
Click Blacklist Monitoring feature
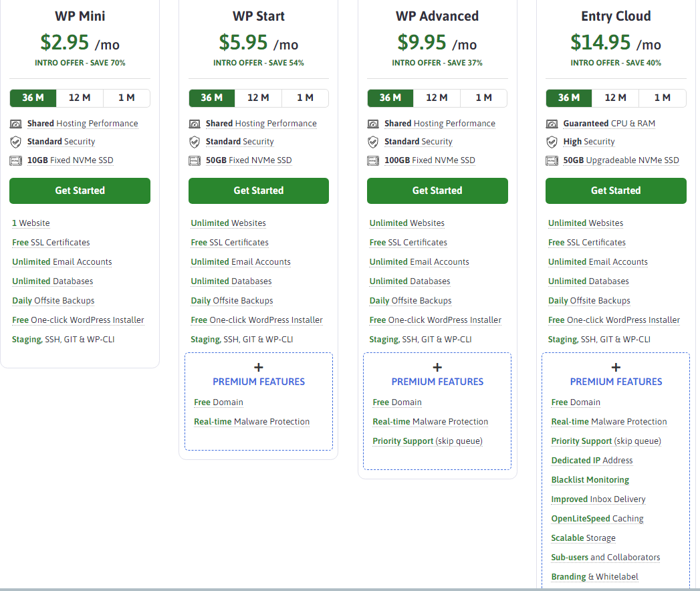[590, 480]
